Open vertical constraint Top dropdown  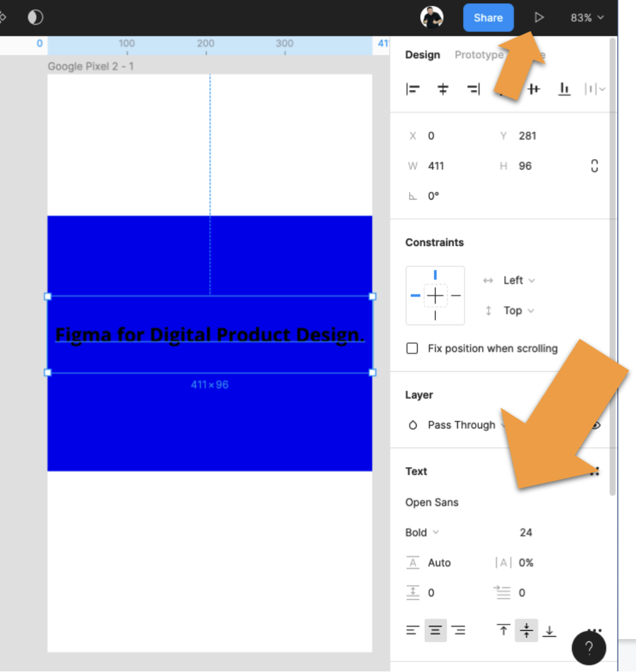(x=519, y=311)
